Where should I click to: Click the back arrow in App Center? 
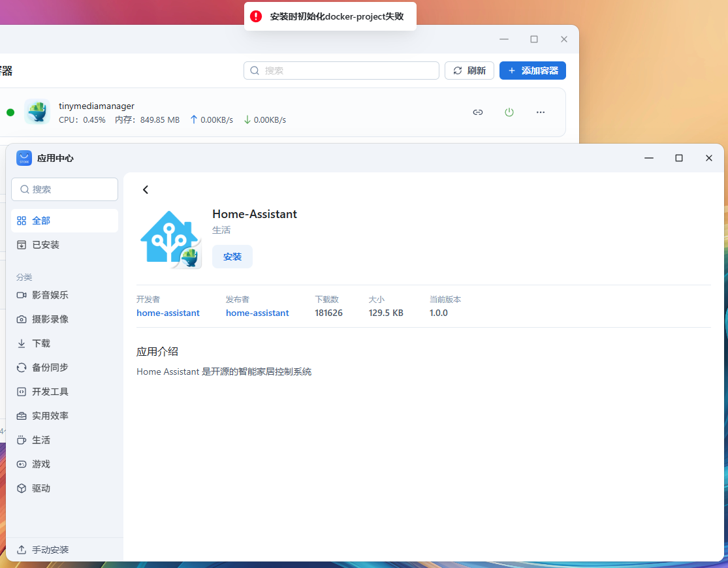pos(146,190)
